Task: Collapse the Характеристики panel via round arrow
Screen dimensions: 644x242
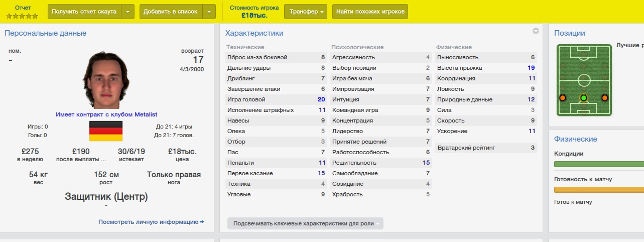Action: [536, 31]
